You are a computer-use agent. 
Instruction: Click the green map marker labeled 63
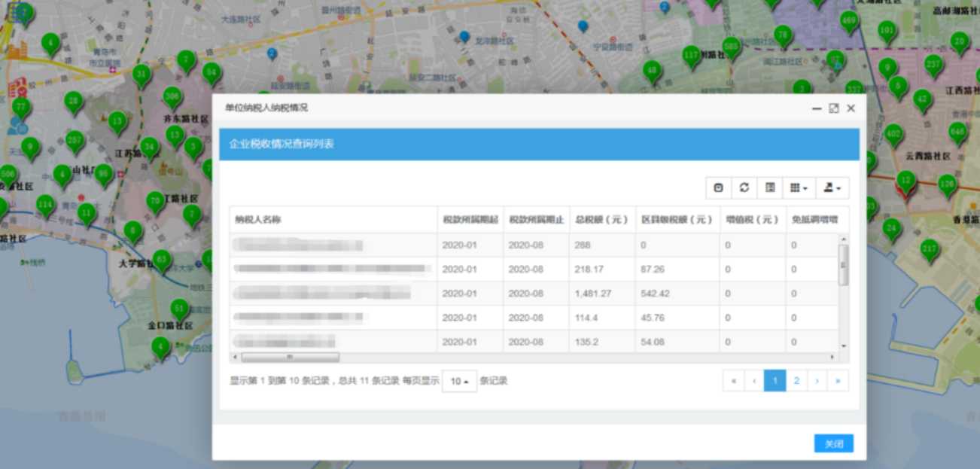[x=162, y=260]
